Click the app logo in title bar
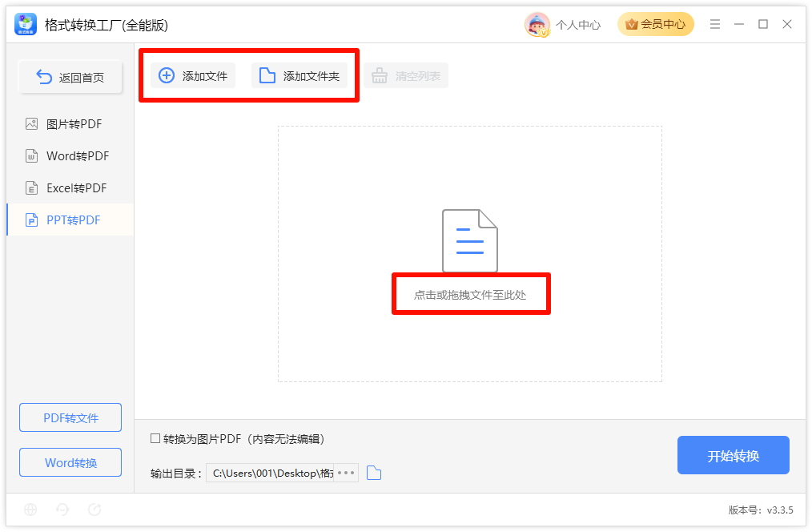The image size is (812, 532). [26, 24]
